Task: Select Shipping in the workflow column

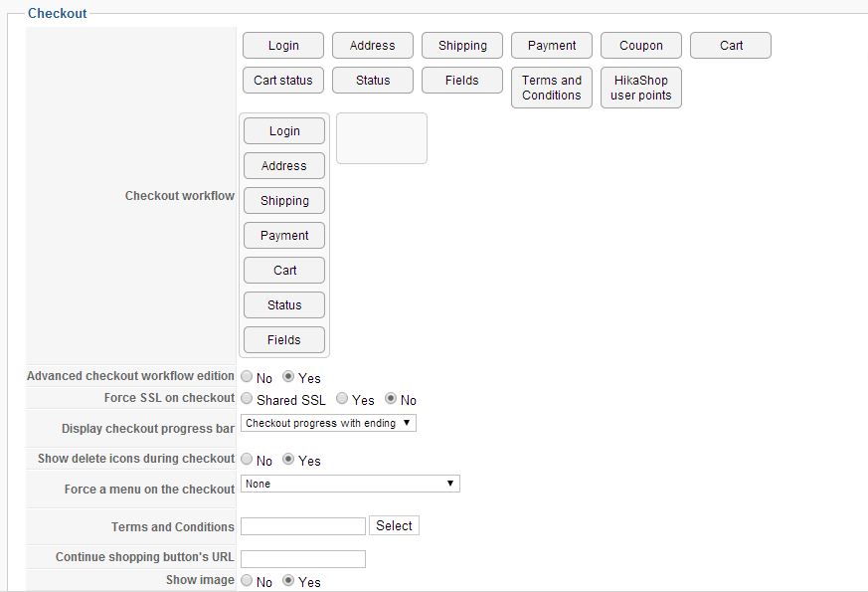Action: pos(284,200)
